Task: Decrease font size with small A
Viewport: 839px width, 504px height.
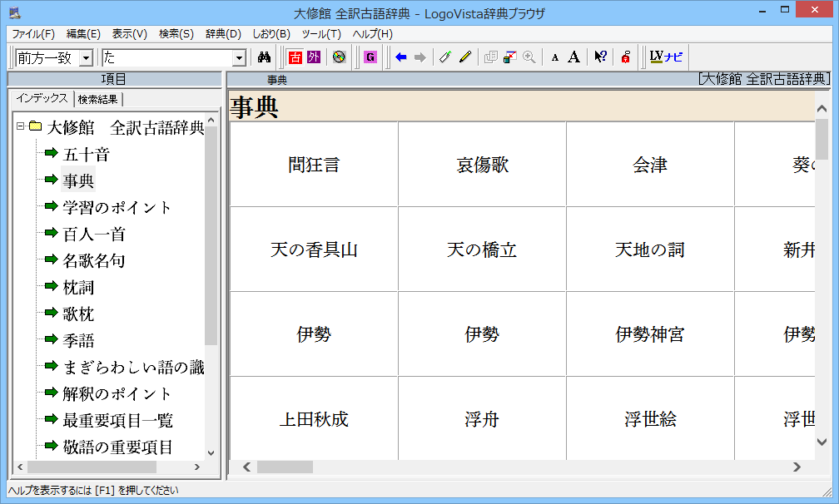Action: (x=555, y=57)
